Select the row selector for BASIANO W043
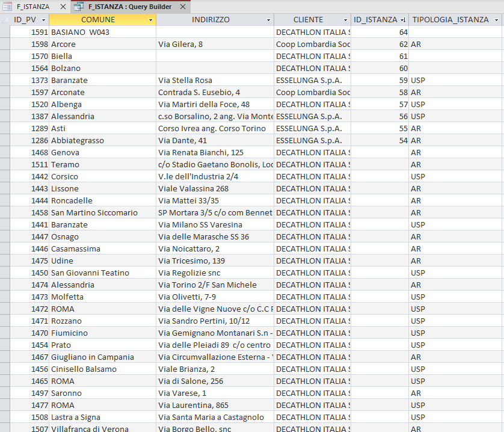This screenshot has height=432, width=504. tap(5, 32)
